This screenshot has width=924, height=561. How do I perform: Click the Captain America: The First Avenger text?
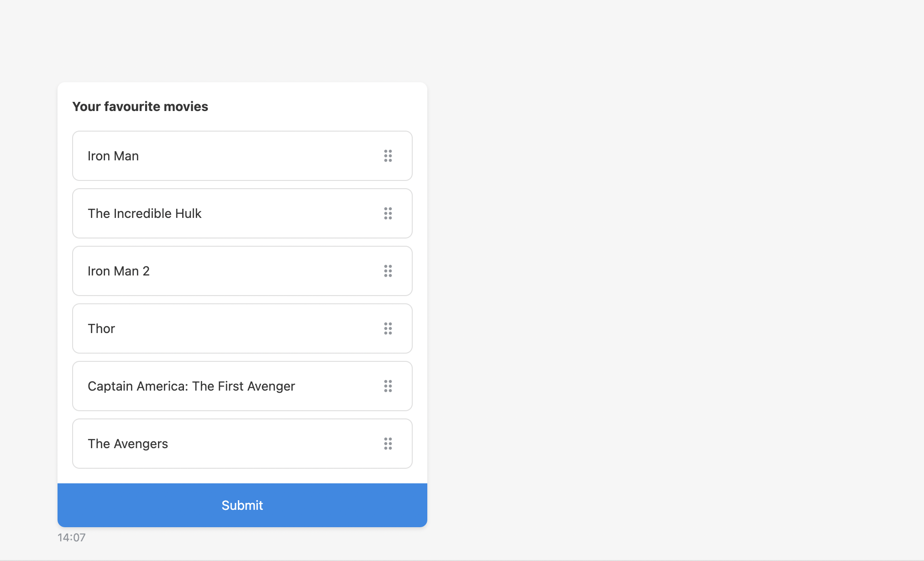[191, 386]
